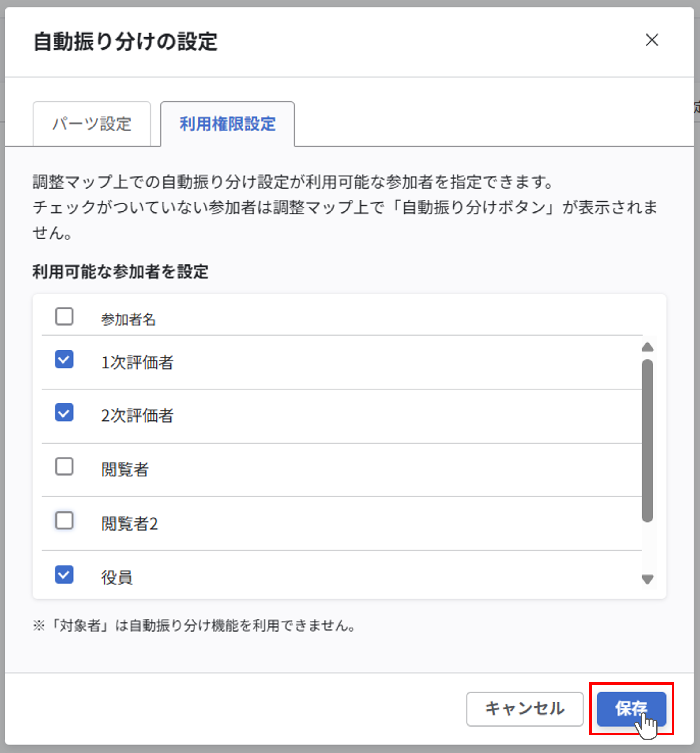Select the 利用権限設定 tab
The width and height of the screenshot is (700, 753).
[228, 123]
